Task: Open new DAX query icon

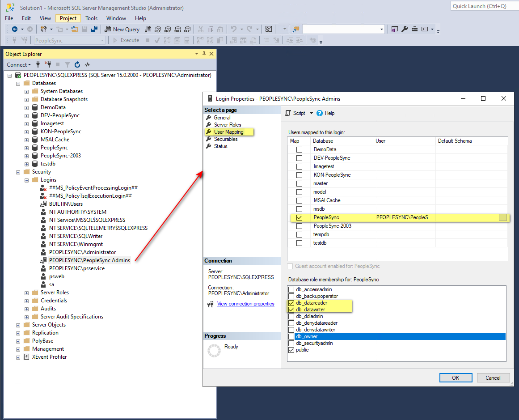Action: [x=188, y=29]
